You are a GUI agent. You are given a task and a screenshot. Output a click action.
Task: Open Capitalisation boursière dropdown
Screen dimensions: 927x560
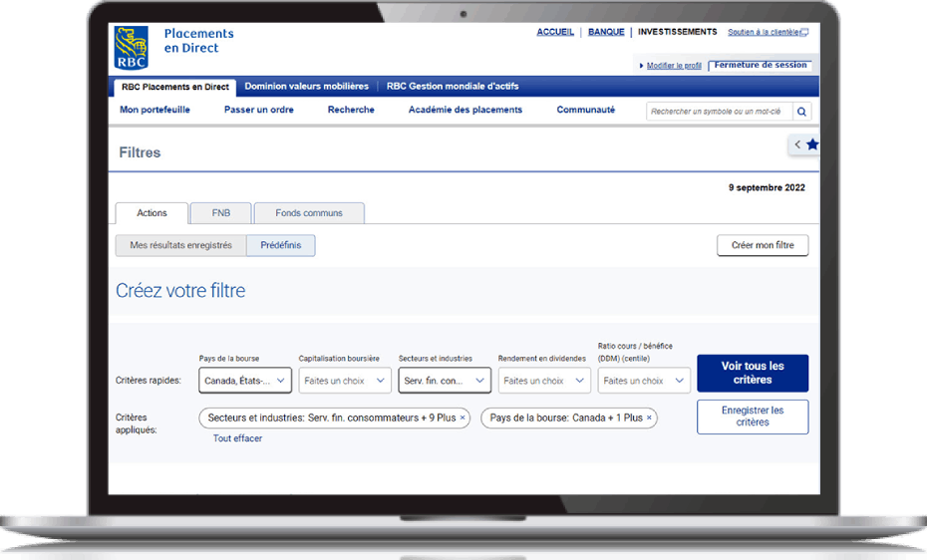click(x=345, y=381)
